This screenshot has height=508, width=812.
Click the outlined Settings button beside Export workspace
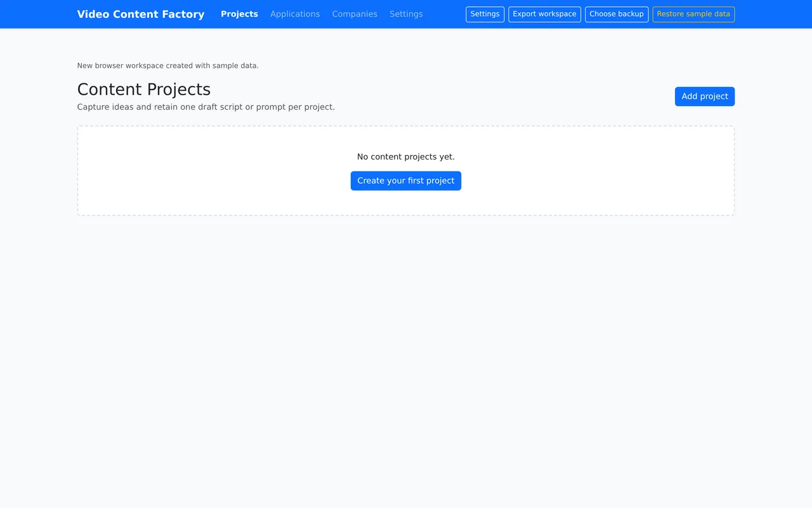485,14
